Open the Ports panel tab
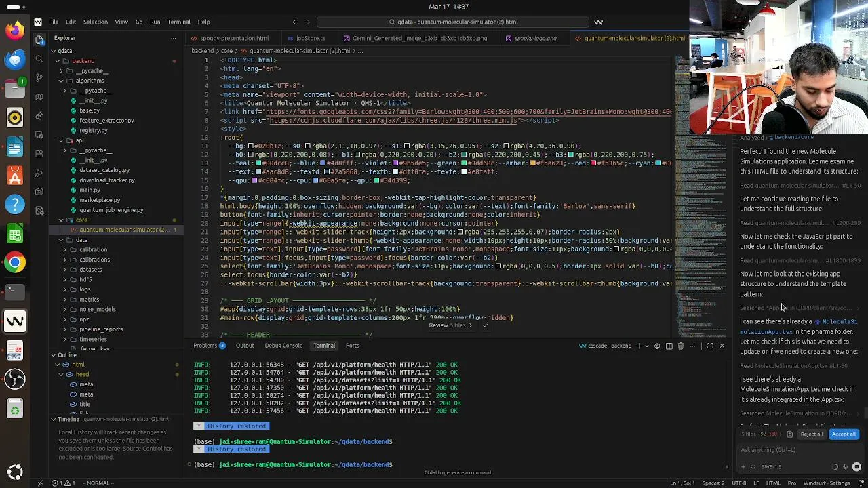Screen dimensions: 868x488 [x=352, y=346]
